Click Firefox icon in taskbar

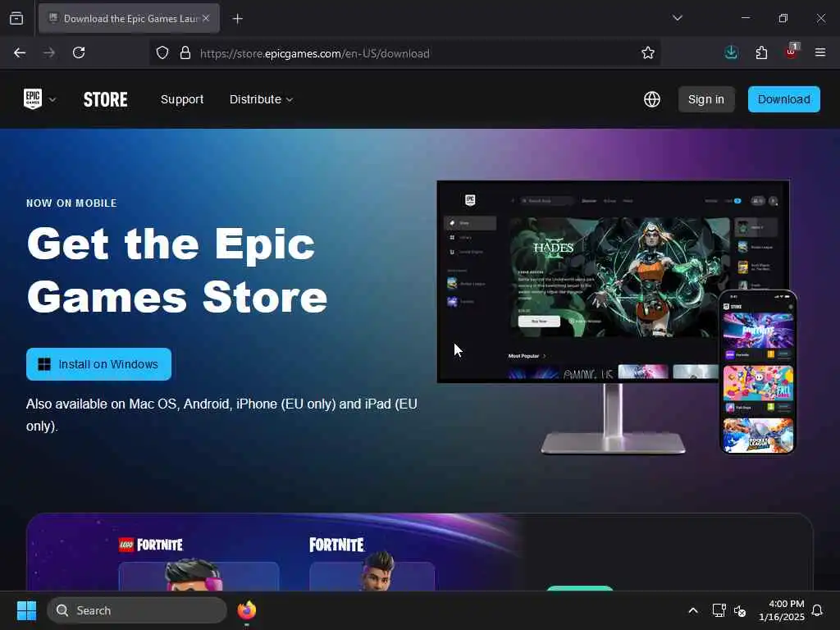(246, 610)
